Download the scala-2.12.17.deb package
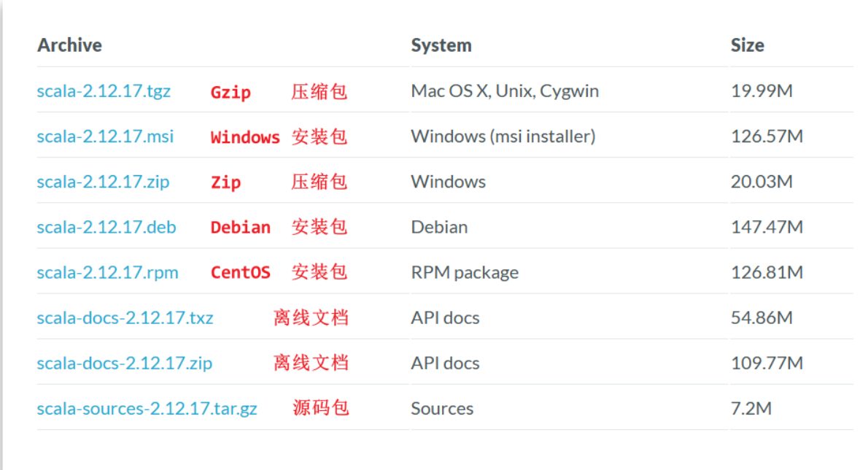The width and height of the screenshot is (868, 470). coord(106,227)
